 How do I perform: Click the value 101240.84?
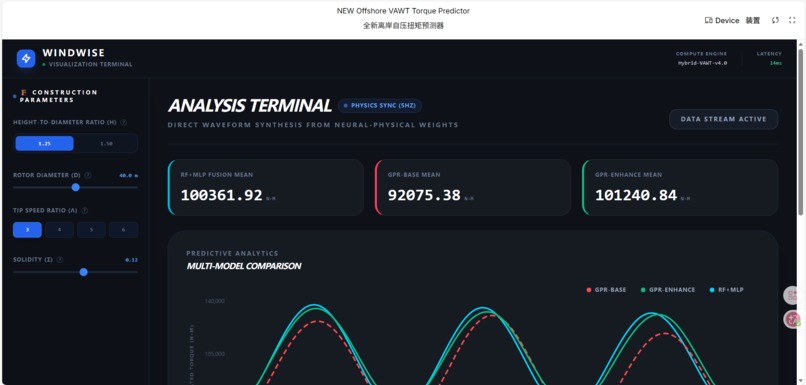(x=636, y=195)
